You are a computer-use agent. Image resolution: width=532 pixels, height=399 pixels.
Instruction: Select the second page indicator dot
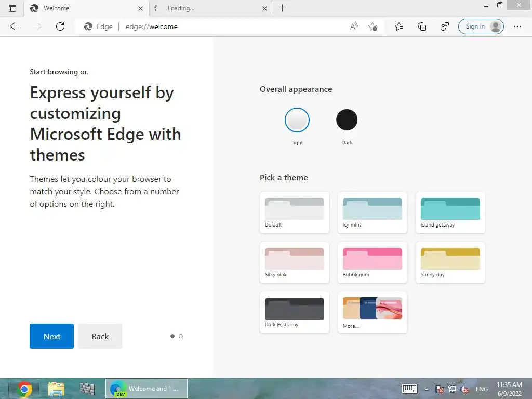(x=181, y=336)
